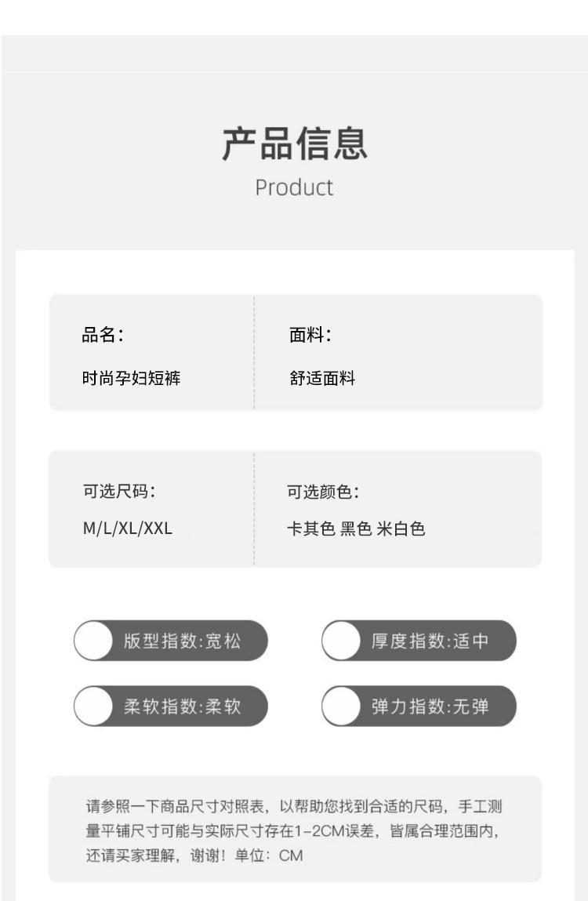Click product name 时尚孕妇短裤
The height and width of the screenshot is (901, 588).
pos(132,379)
